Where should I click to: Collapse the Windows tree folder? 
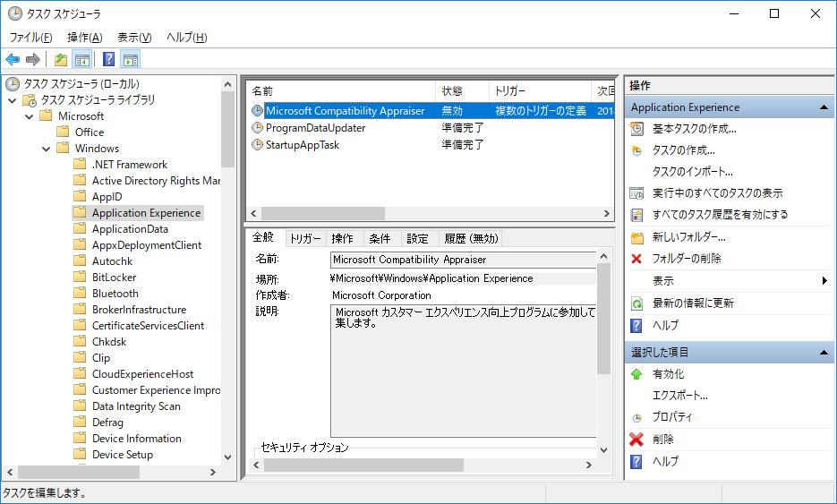[46, 149]
